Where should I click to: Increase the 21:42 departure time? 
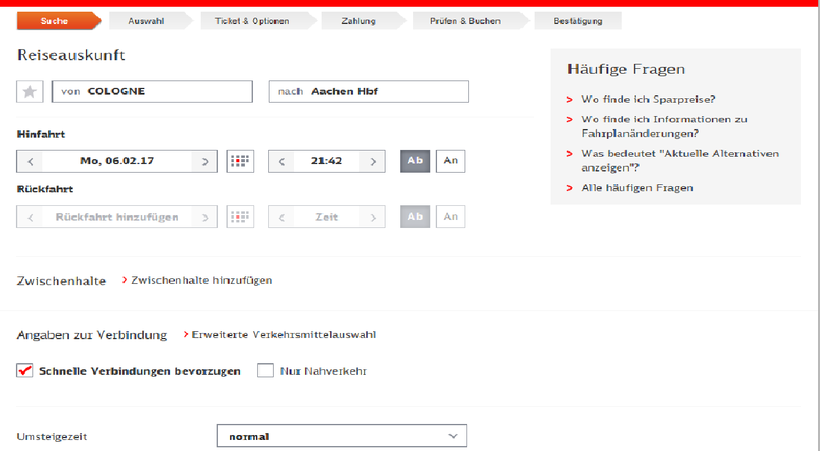(x=372, y=161)
